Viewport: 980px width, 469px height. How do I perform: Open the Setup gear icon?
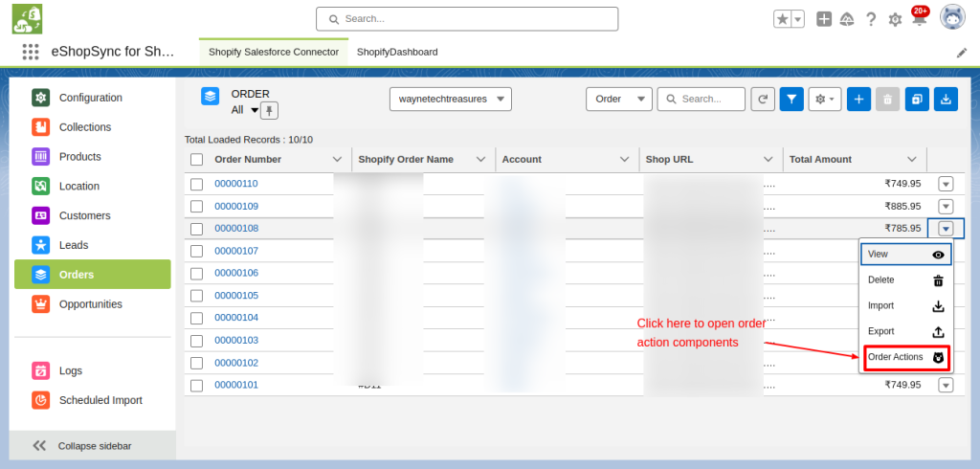click(x=895, y=20)
